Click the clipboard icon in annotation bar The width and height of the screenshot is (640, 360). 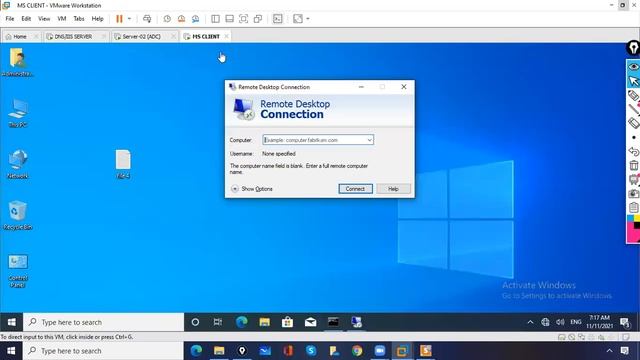click(x=633, y=207)
